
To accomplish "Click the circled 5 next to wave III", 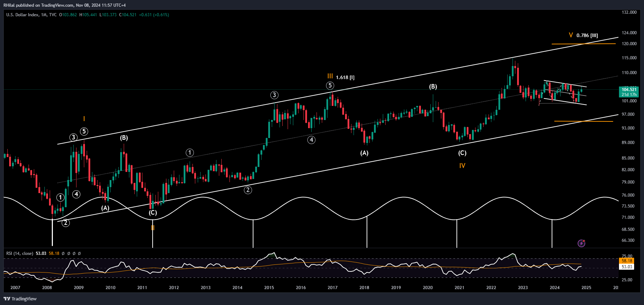I will coord(330,85).
